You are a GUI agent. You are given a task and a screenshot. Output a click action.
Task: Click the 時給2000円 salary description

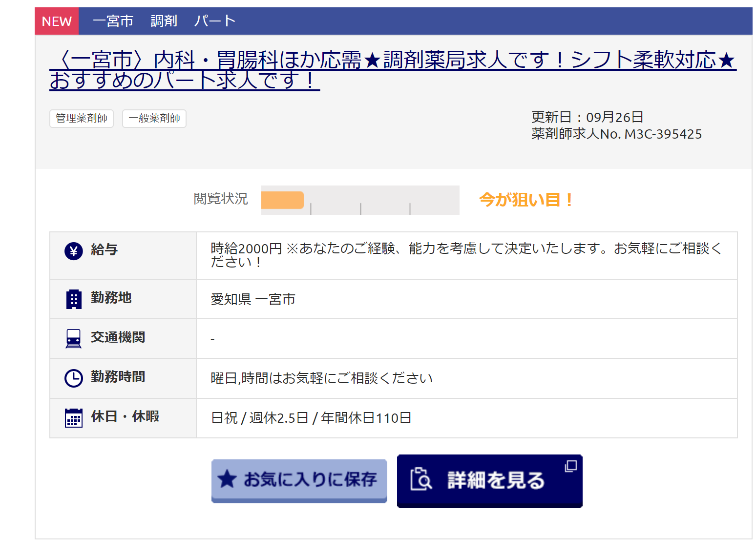466,255
